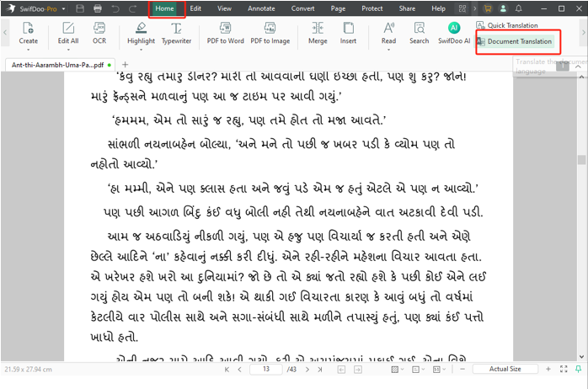The height and width of the screenshot is (389, 588).
Task: Toggle the green pin icon
Action: click(x=578, y=369)
